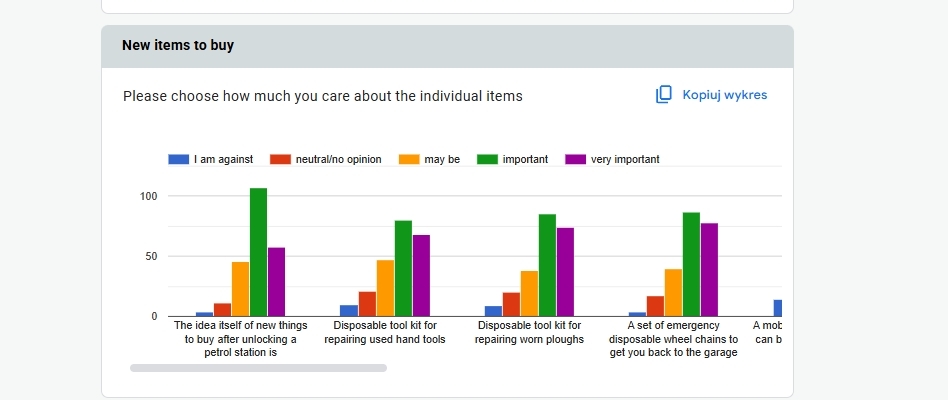The image size is (948, 400).
Task: Click the 'Kopiuj wykres' text link
Action: pyautogui.click(x=724, y=95)
